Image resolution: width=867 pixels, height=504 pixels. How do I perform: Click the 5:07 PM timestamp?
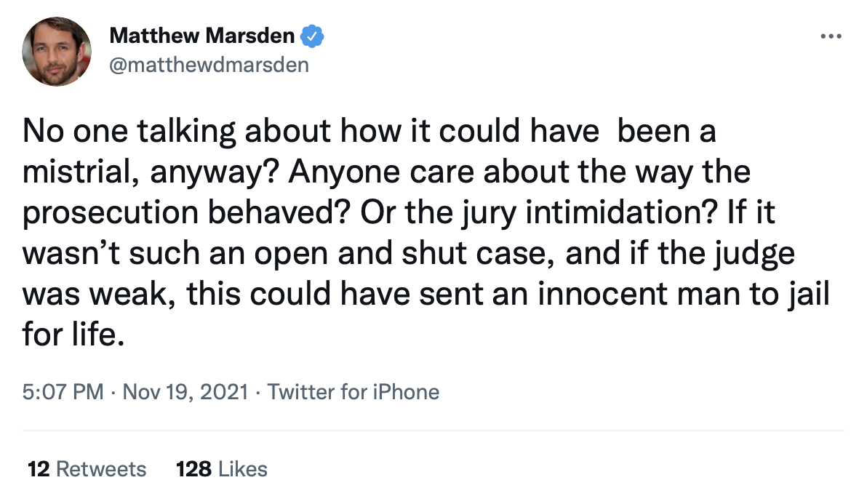click(x=63, y=393)
